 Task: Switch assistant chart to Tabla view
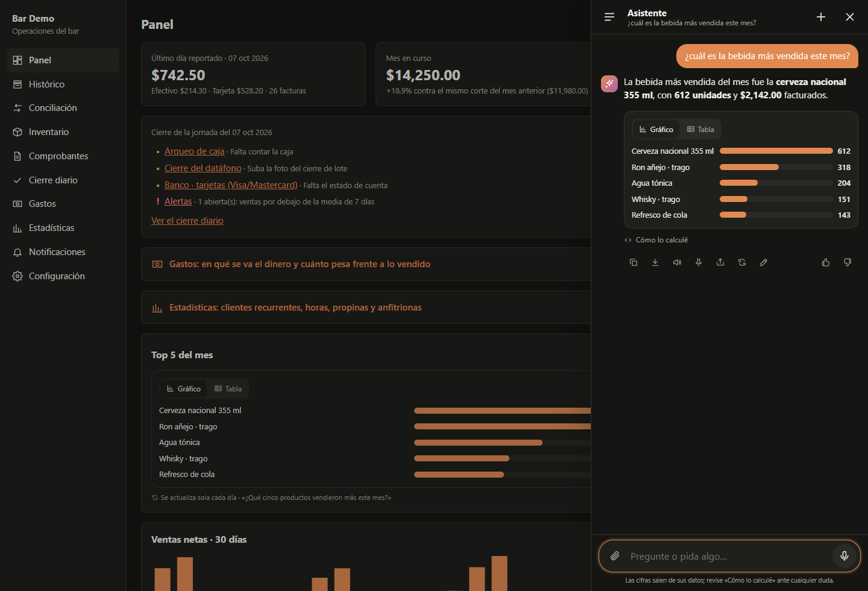[700, 130]
